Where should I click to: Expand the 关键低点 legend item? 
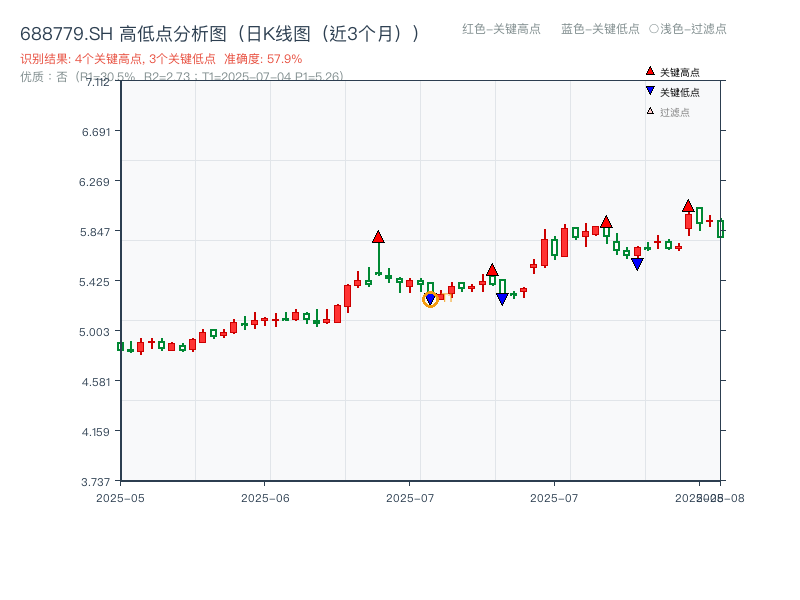[671, 90]
